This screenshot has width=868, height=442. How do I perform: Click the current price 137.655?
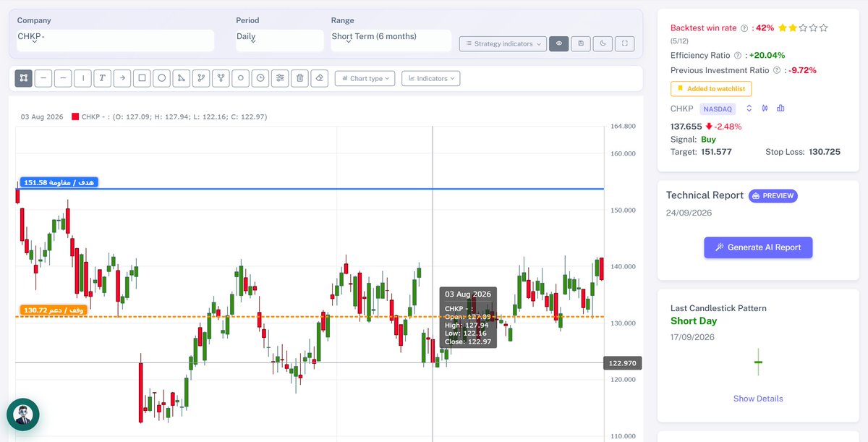687,126
